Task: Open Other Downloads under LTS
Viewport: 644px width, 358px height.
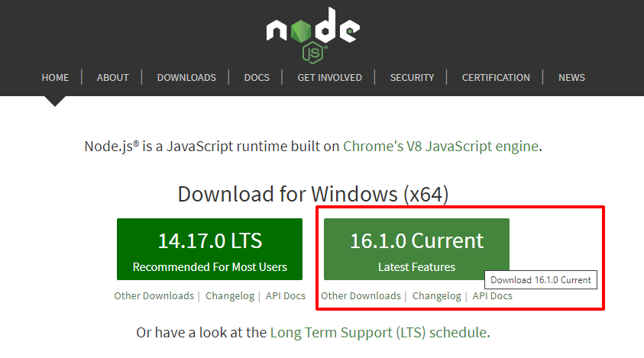Action: click(x=154, y=296)
